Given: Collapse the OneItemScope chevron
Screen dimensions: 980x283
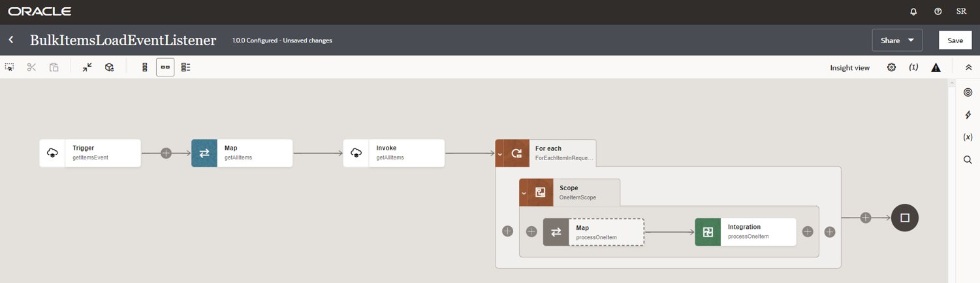Looking at the screenshot, I should (x=524, y=193).
